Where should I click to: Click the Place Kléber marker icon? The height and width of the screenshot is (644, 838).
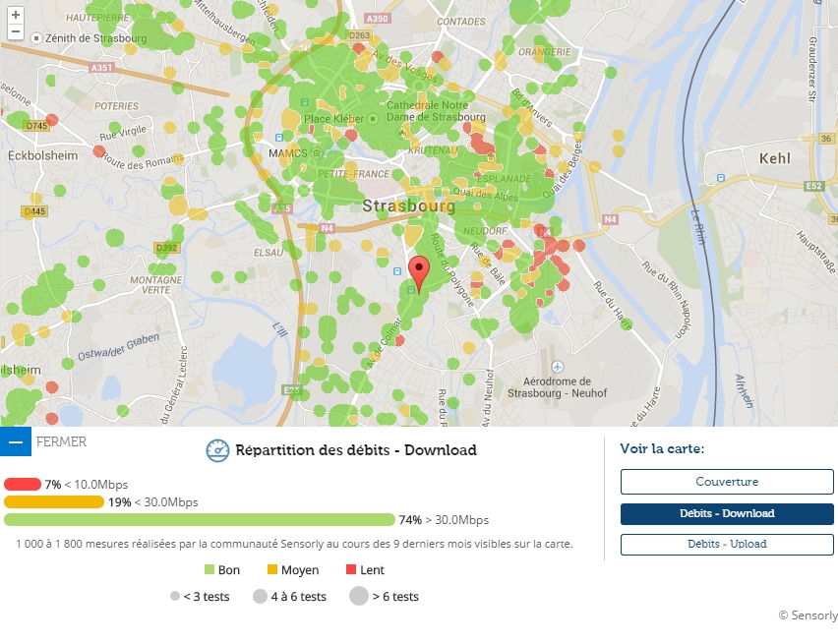(373, 119)
